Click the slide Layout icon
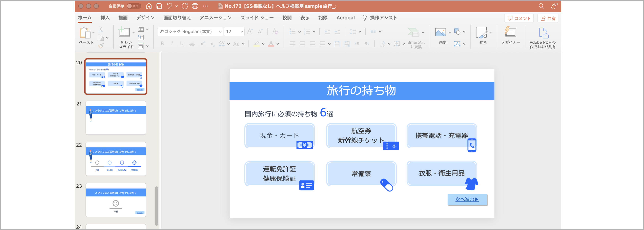 coord(141,29)
